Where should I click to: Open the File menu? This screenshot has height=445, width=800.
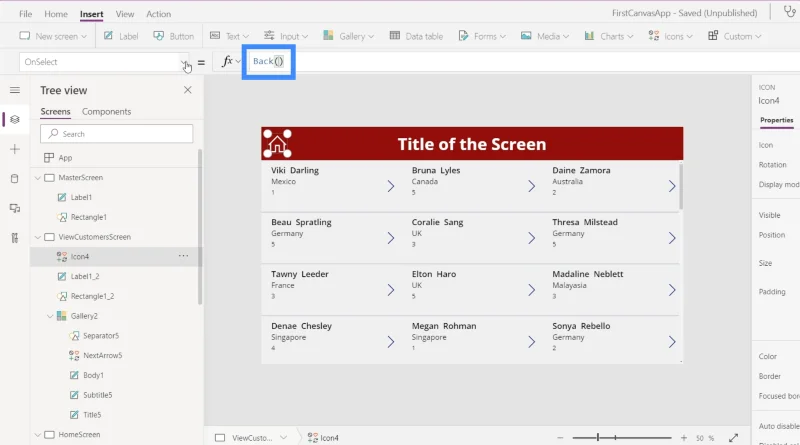pos(25,14)
